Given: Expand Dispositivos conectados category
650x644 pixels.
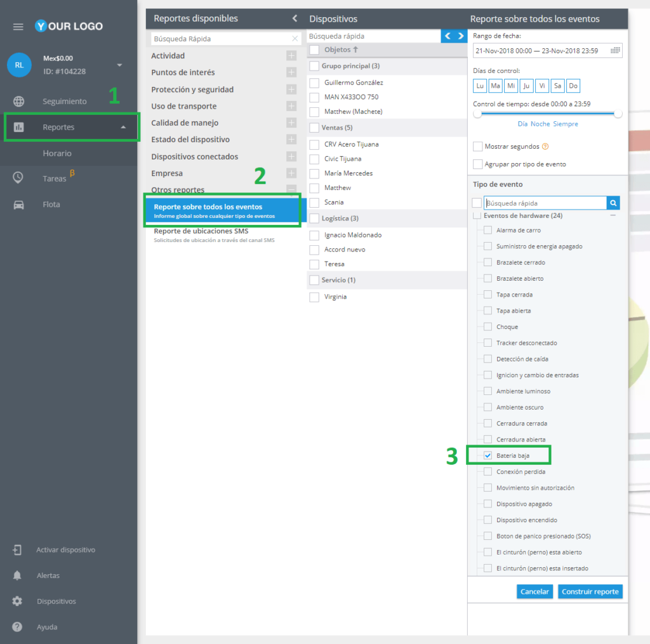Looking at the screenshot, I should [291, 156].
